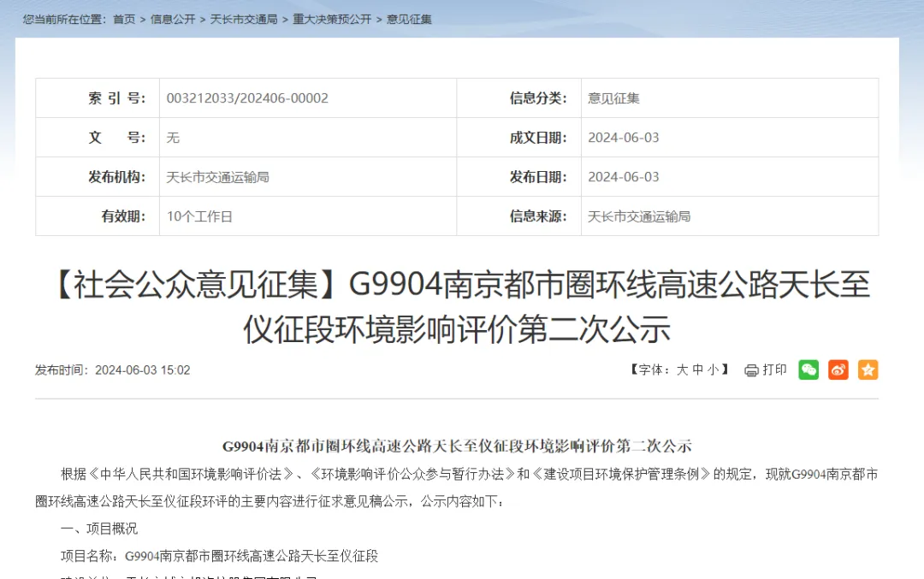Share the article on Weibo icon

(x=838, y=370)
